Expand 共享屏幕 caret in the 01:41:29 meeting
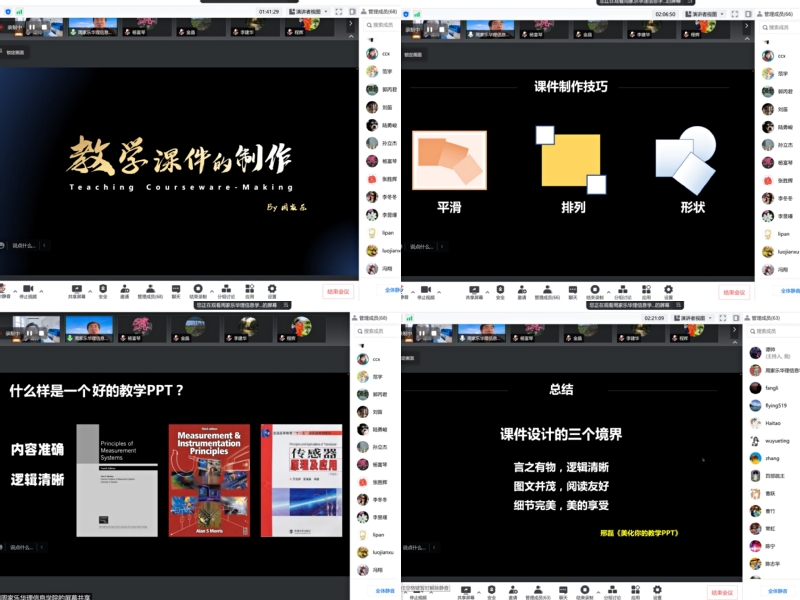 [90, 291]
